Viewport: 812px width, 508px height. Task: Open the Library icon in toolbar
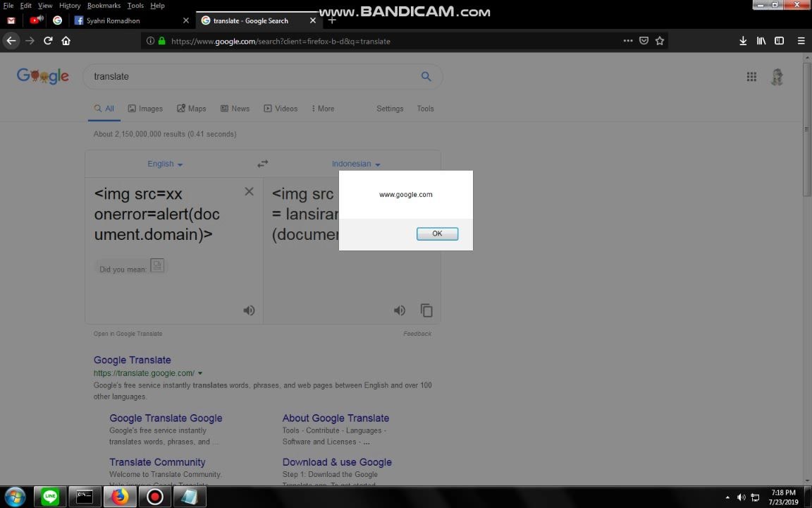tap(761, 41)
